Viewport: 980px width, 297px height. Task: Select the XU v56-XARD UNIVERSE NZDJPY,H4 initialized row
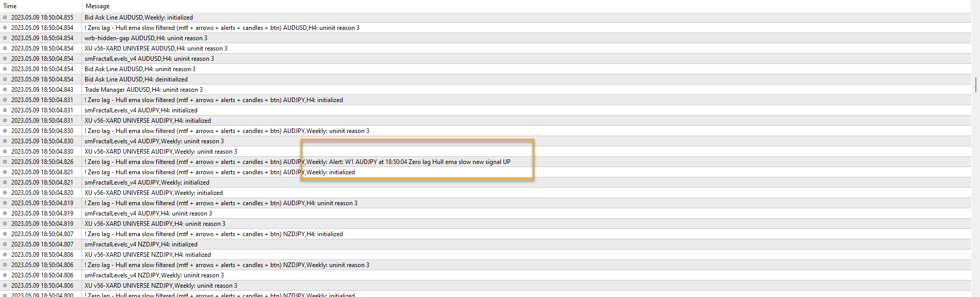(x=148, y=255)
